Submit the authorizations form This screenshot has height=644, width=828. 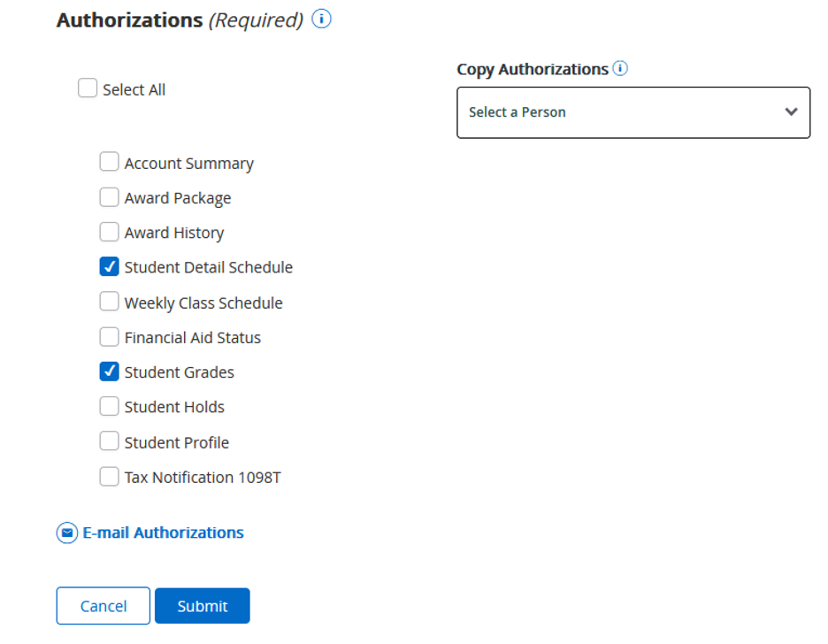tap(202, 606)
